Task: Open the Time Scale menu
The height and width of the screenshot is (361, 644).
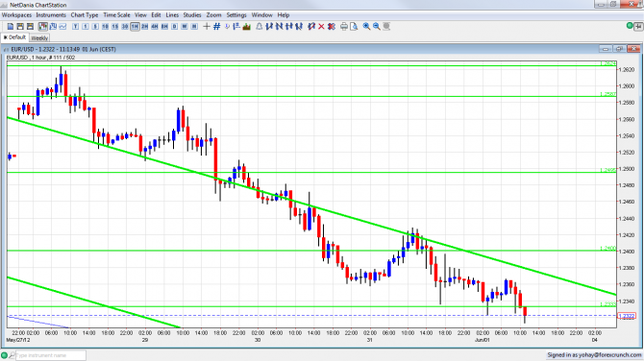Action: click(x=116, y=15)
